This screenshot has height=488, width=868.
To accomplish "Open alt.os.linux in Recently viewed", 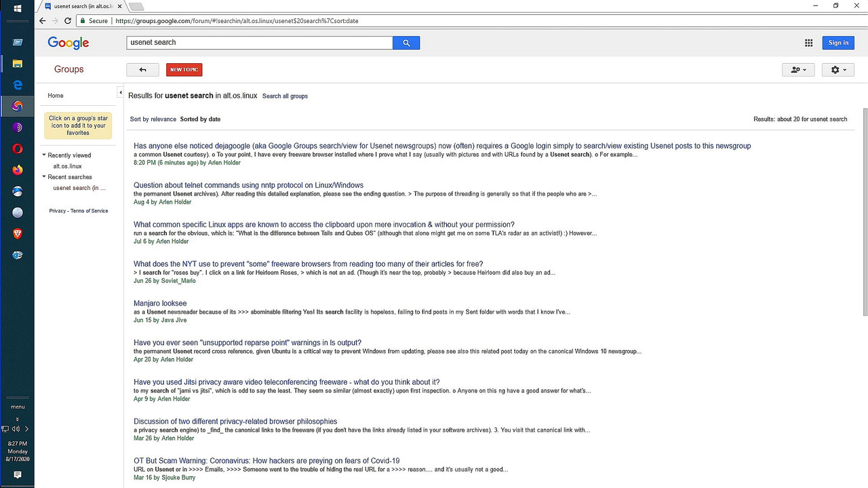I will pos(67,166).
